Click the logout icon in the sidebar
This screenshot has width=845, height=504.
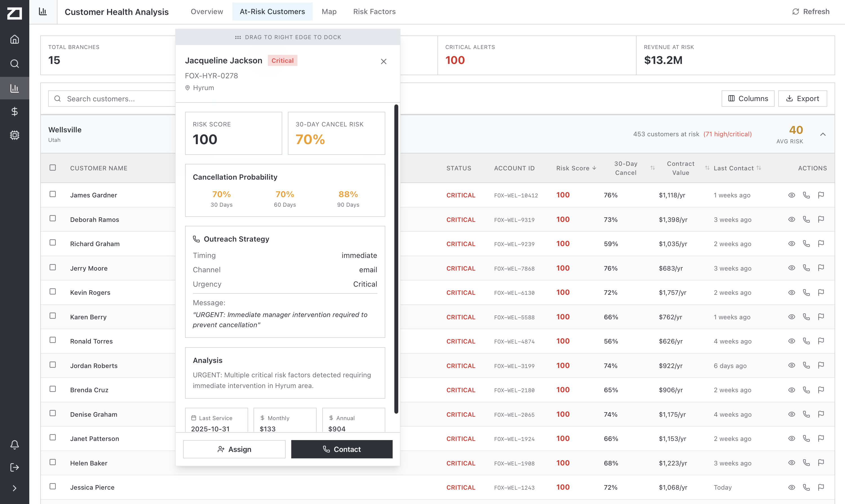(x=15, y=468)
